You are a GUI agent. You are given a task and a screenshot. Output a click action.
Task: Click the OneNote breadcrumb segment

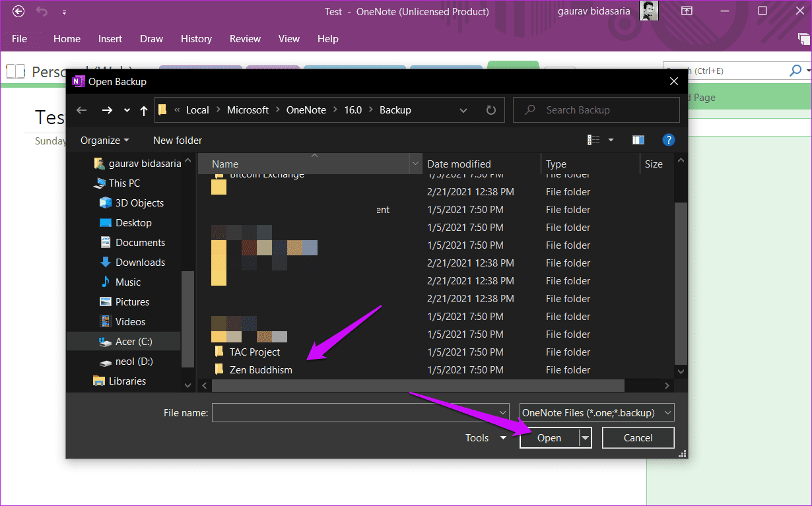(x=306, y=110)
